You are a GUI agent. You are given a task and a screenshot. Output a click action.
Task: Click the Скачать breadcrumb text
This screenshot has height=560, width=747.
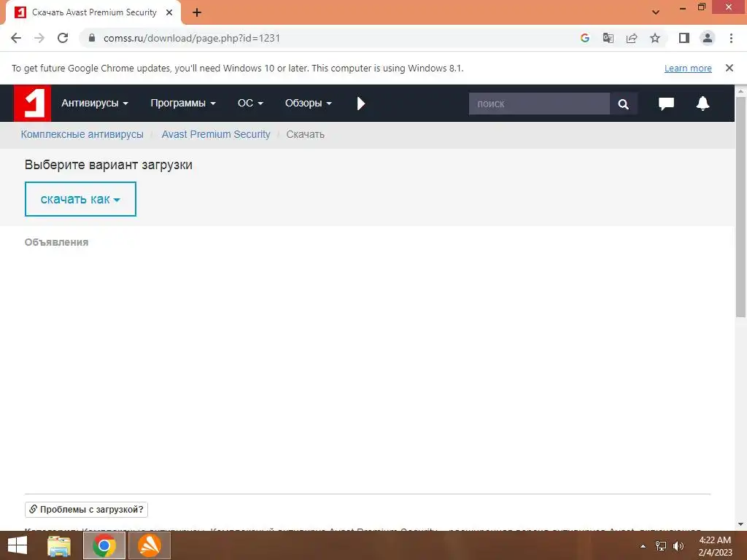[306, 134]
